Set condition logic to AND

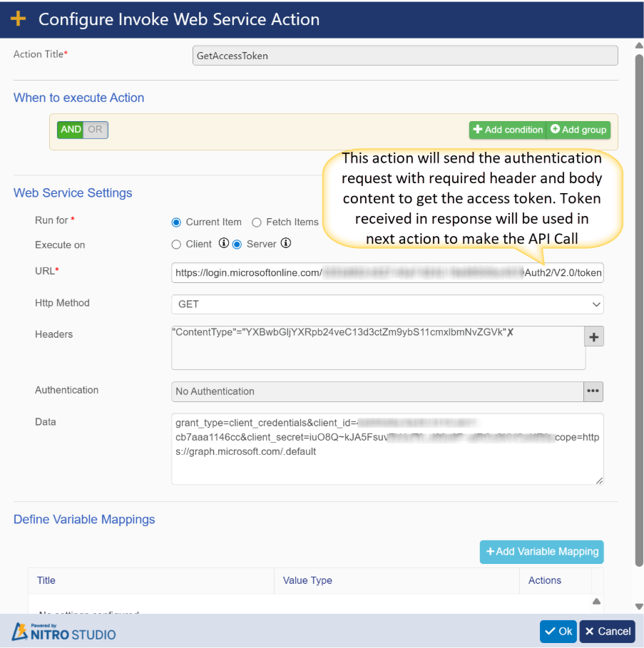click(x=71, y=130)
